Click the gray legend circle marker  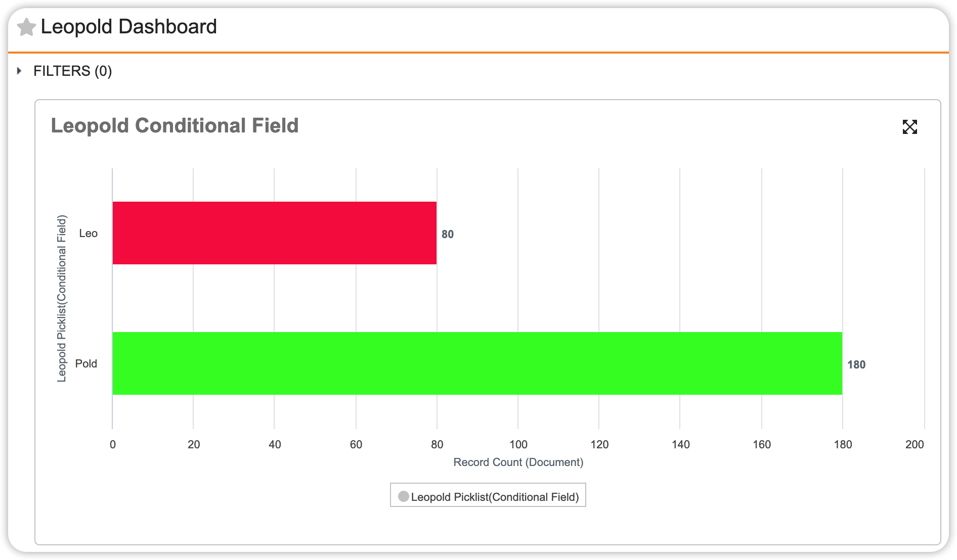403,496
